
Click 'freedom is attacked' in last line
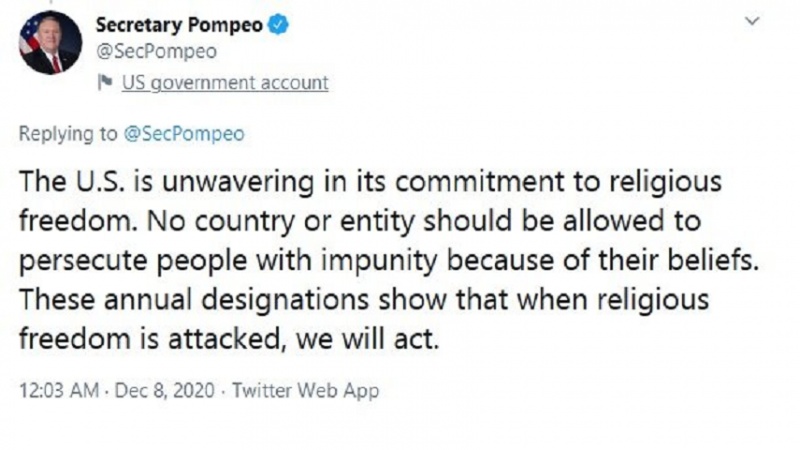pyautogui.click(x=149, y=339)
